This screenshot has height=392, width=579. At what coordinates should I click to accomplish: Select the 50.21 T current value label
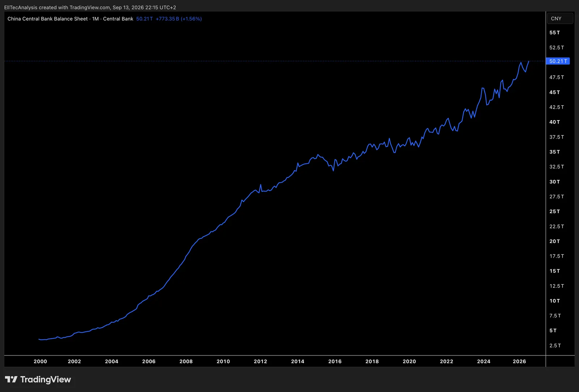click(558, 61)
